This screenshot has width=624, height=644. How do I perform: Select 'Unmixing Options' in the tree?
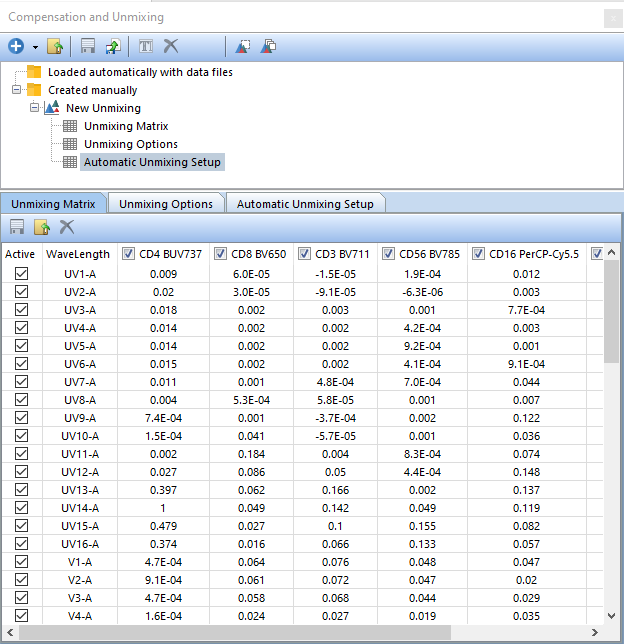pos(131,144)
